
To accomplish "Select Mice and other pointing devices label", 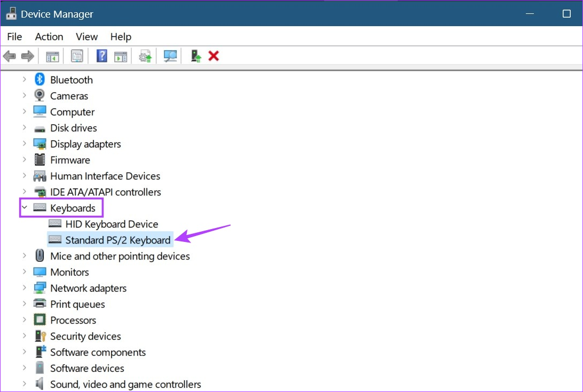I will pos(120,256).
